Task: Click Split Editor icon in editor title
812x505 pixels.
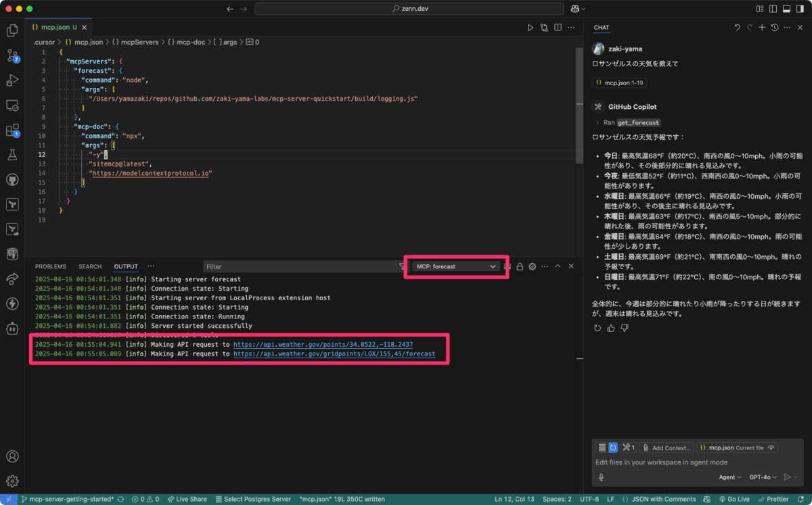Action: (558, 28)
